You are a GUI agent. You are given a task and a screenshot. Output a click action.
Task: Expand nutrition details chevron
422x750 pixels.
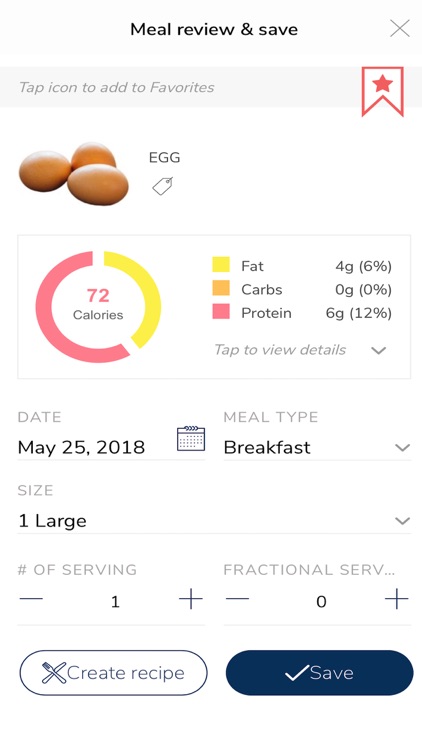click(378, 351)
